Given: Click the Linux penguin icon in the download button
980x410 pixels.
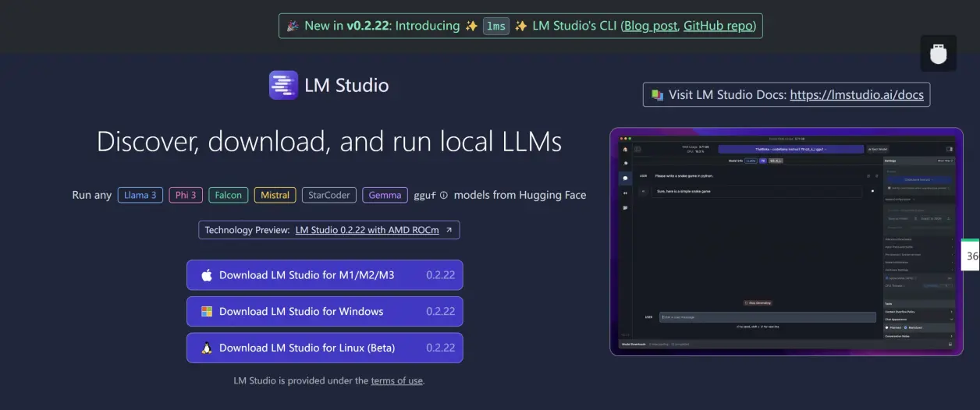Looking at the screenshot, I should [207, 348].
